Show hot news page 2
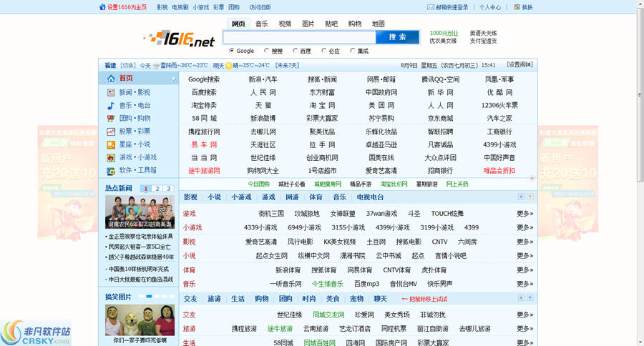 pyautogui.click(x=157, y=189)
